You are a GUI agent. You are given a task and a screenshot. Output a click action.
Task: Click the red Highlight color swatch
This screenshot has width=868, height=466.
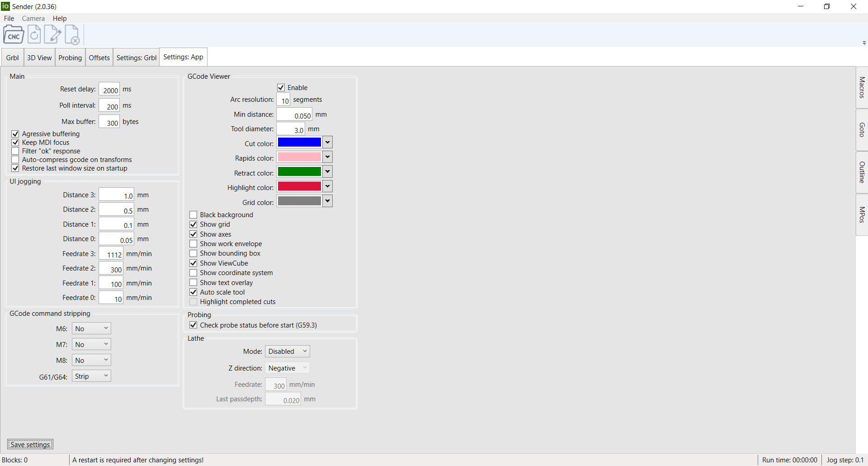(x=299, y=186)
